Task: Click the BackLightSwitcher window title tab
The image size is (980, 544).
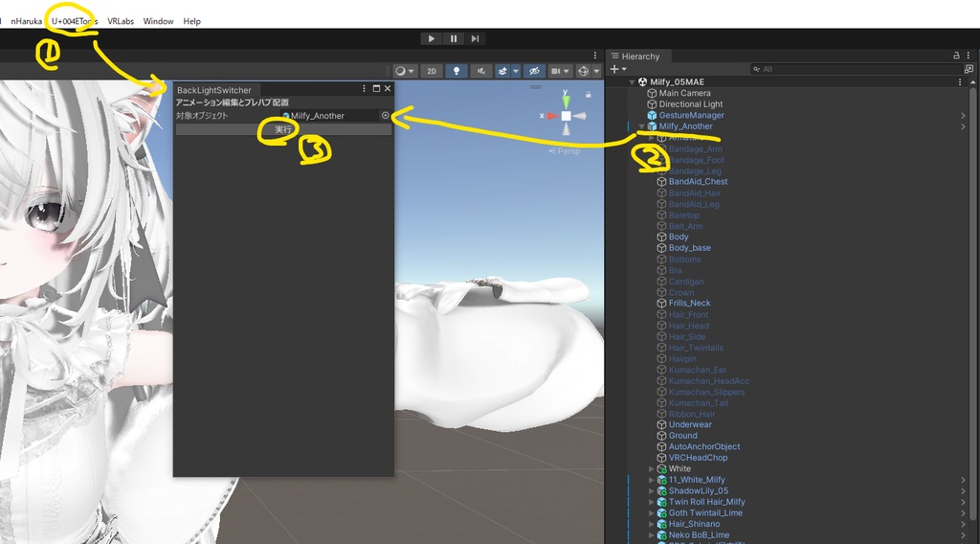Action: pyautogui.click(x=213, y=90)
